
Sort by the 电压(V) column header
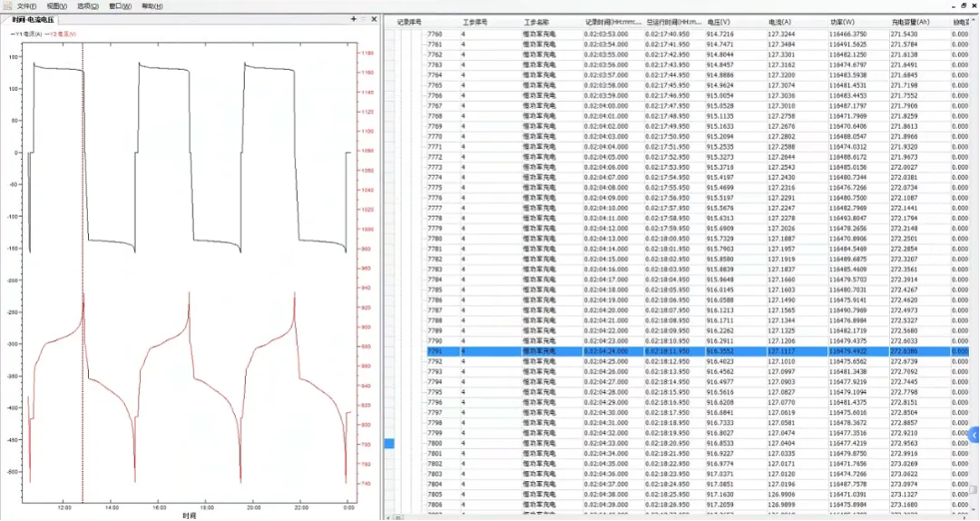718,20
